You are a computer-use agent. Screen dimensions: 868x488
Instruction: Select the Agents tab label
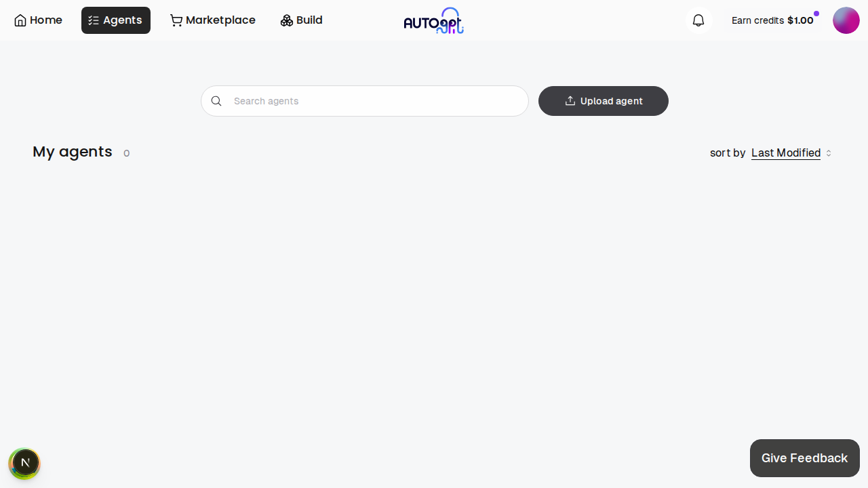[123, 20]
